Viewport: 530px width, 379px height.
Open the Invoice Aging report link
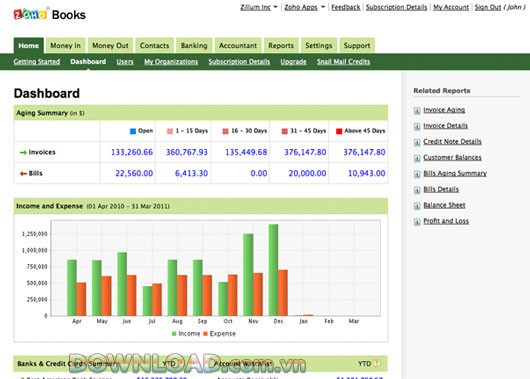(444, 110)
